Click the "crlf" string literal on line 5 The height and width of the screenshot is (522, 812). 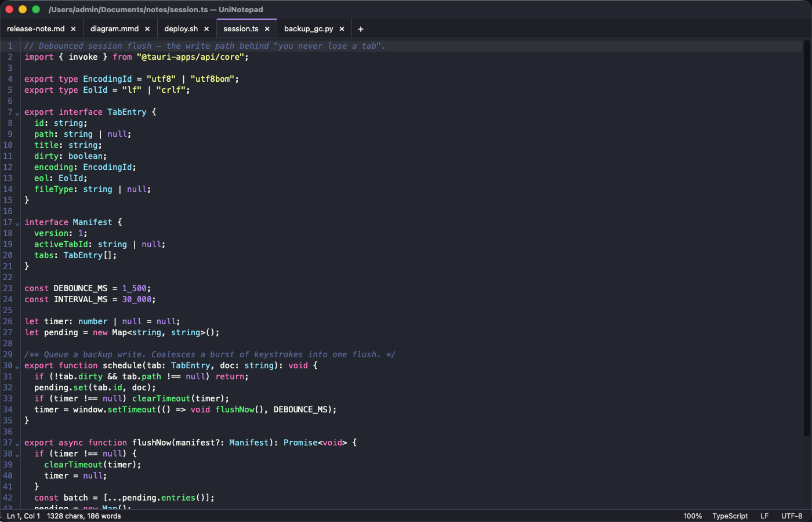click(x=171, y=90)
